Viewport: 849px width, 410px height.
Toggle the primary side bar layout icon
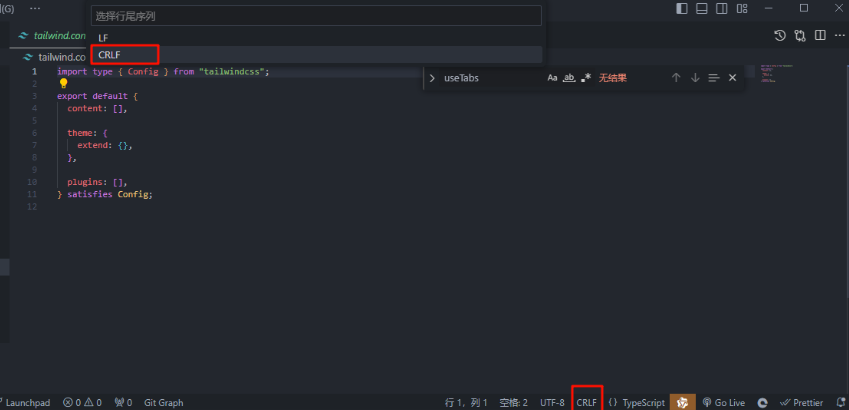pyautogui.click(x=682, y=8)
